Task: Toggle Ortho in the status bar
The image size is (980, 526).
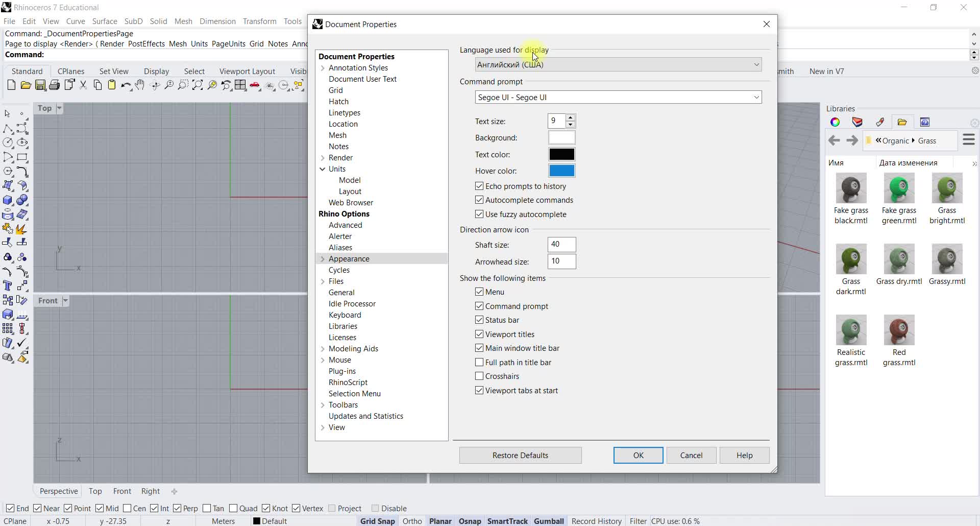Action: (x=412, y=521)
